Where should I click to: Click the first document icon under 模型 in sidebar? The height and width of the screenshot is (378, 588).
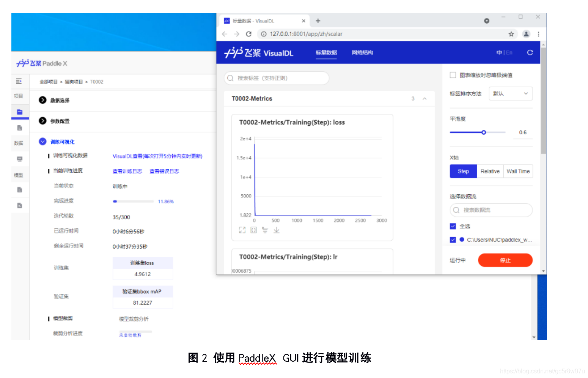20,189
